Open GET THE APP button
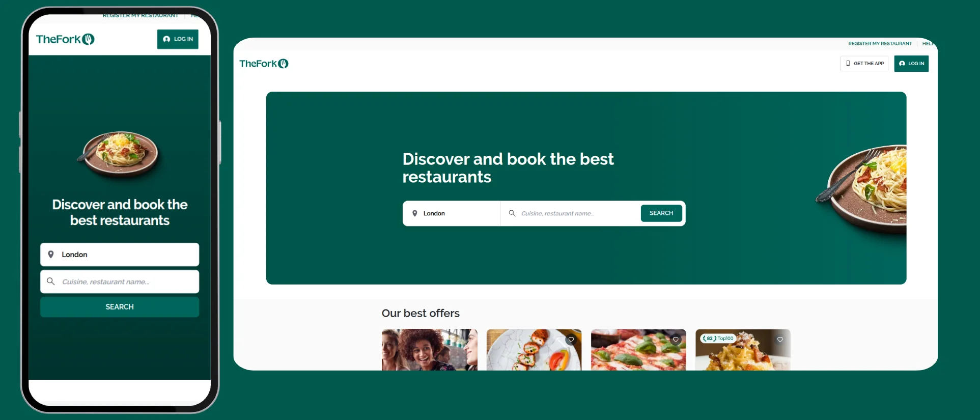The width and height of the screenshot is (980, 420). coord(864,64)
